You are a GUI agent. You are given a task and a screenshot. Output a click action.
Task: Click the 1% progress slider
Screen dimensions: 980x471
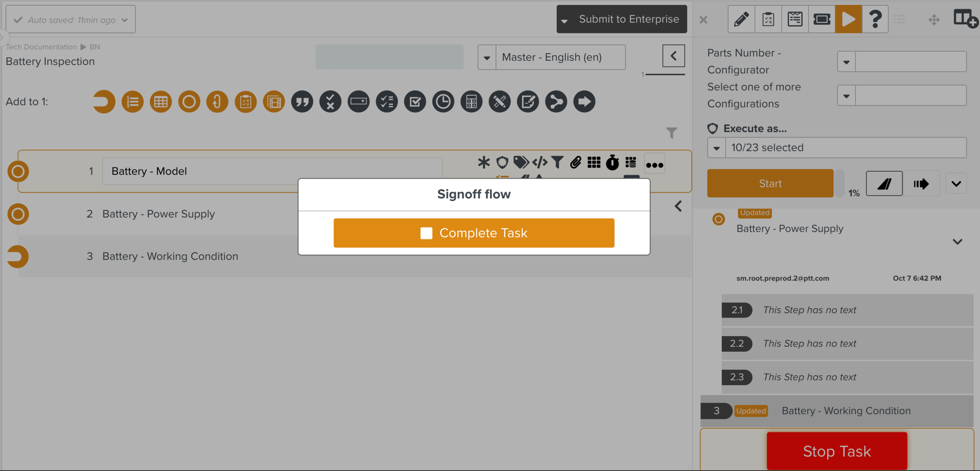pyautogui.click(x=840, y=183)
